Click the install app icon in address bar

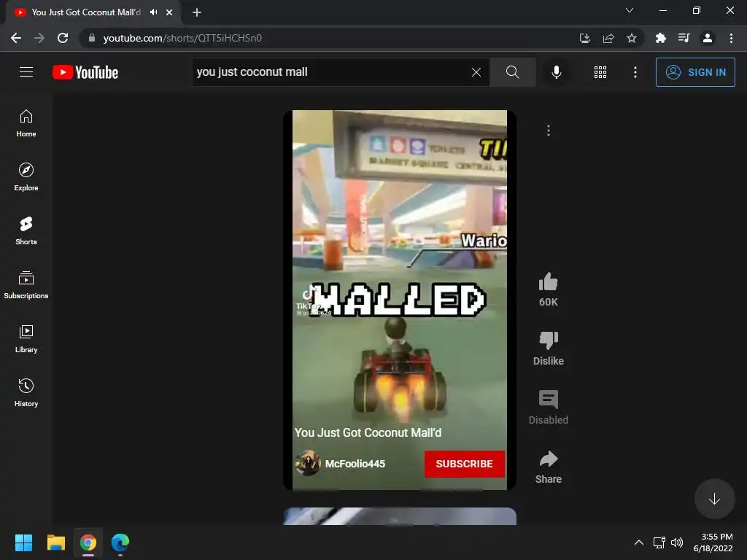pyautogui.click(x=584, y=38)
